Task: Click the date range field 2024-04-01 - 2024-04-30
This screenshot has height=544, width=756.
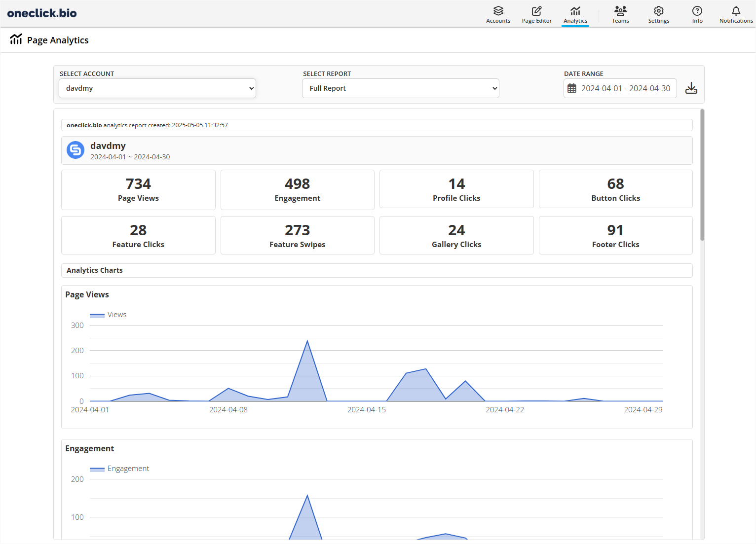Action: (620, 88)
